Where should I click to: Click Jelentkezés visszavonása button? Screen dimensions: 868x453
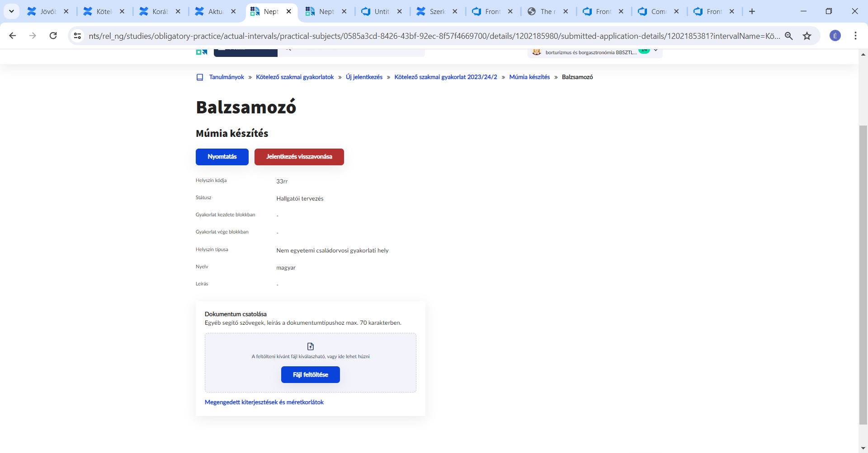(299, 157)
